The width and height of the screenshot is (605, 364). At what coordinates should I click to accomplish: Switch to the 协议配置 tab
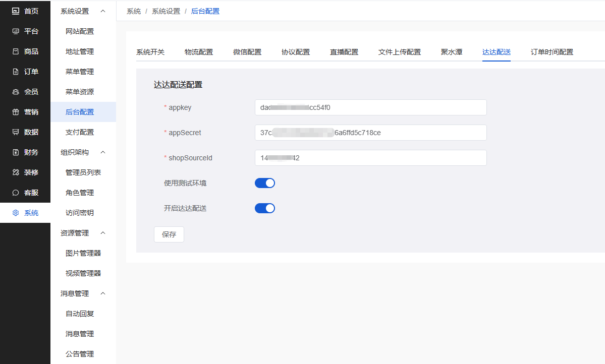(296, 52)
